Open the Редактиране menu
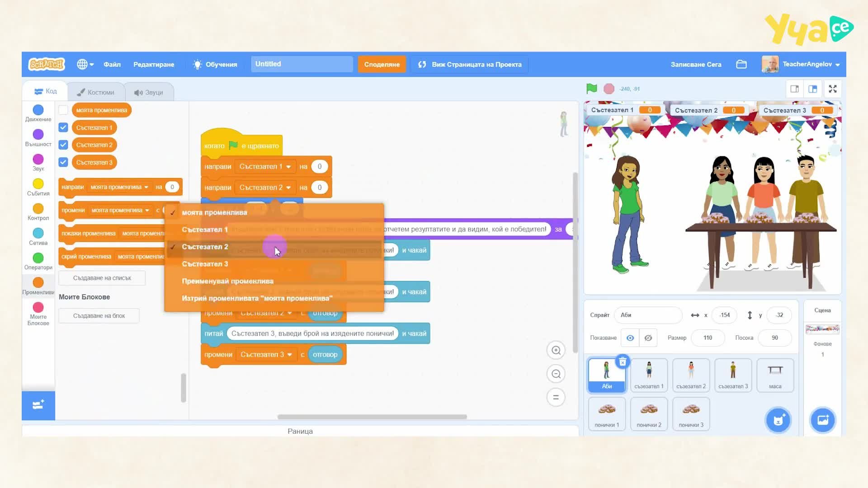 (154, 64)
